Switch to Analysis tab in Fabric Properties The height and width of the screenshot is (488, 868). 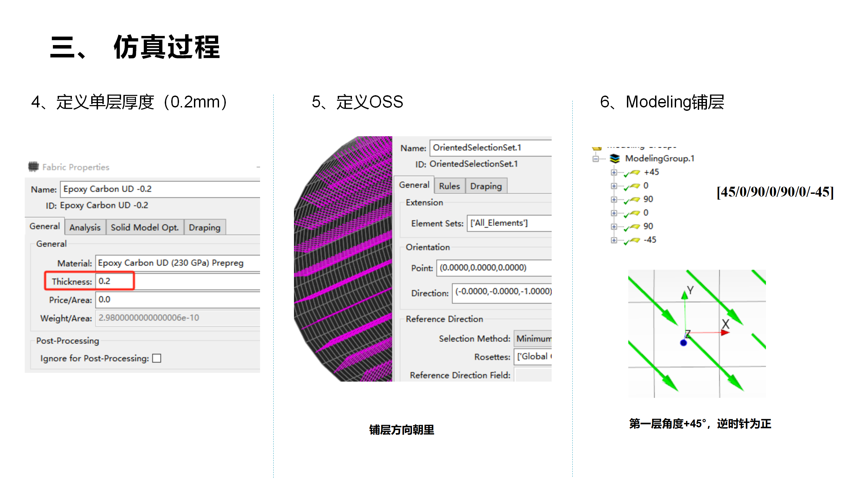85,227
